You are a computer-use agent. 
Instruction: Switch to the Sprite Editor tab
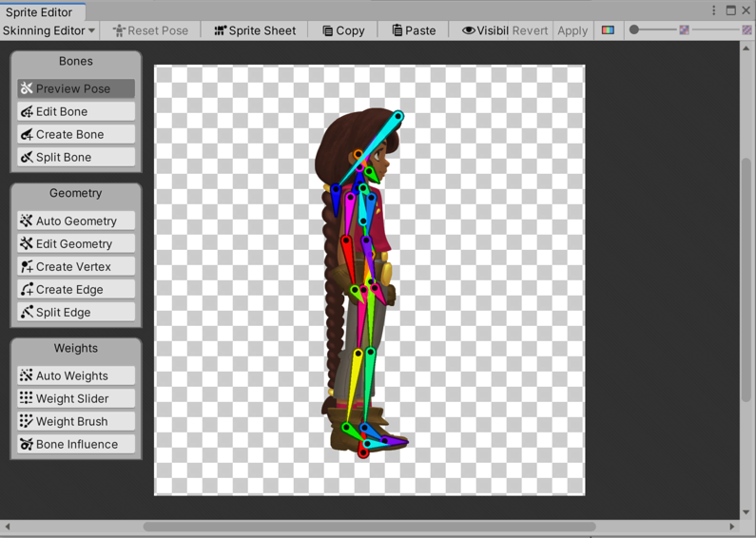[42, 10]
